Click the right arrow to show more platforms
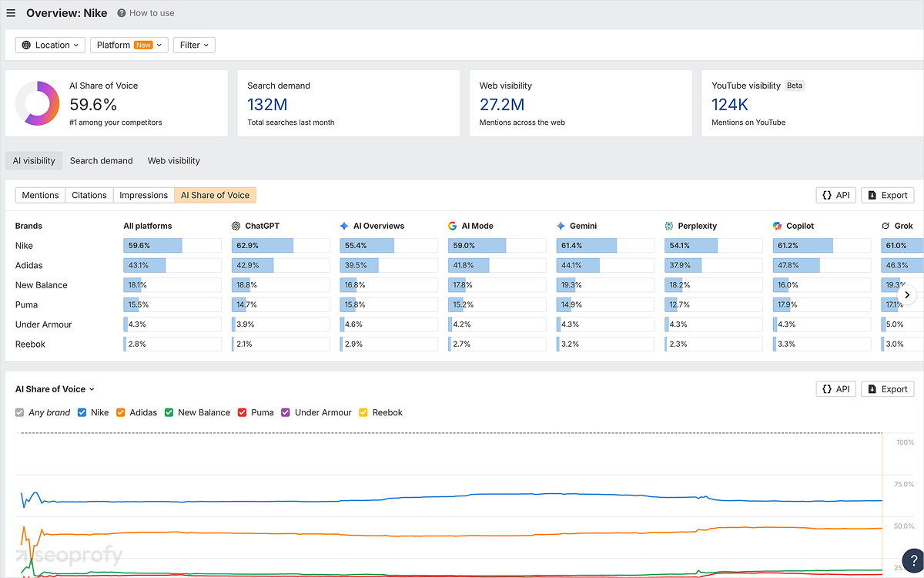Image resolution: width=924 pixels, height=578 pixels. (x=908, y=294)
